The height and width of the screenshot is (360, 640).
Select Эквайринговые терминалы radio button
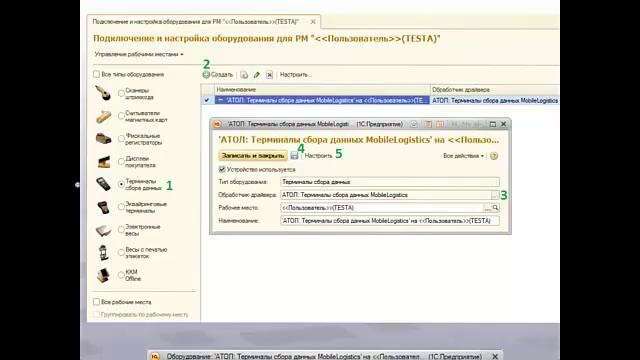121,207
